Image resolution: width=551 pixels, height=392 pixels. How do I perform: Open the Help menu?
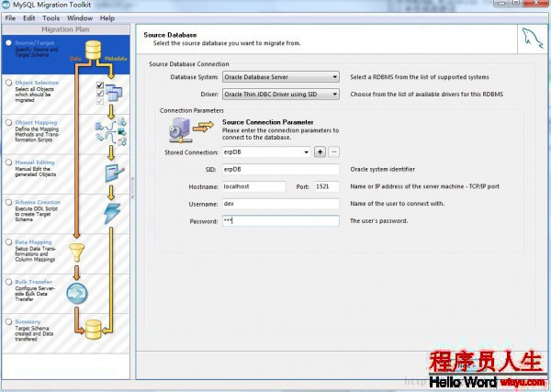pyautogui.click(x=107, y=18)
